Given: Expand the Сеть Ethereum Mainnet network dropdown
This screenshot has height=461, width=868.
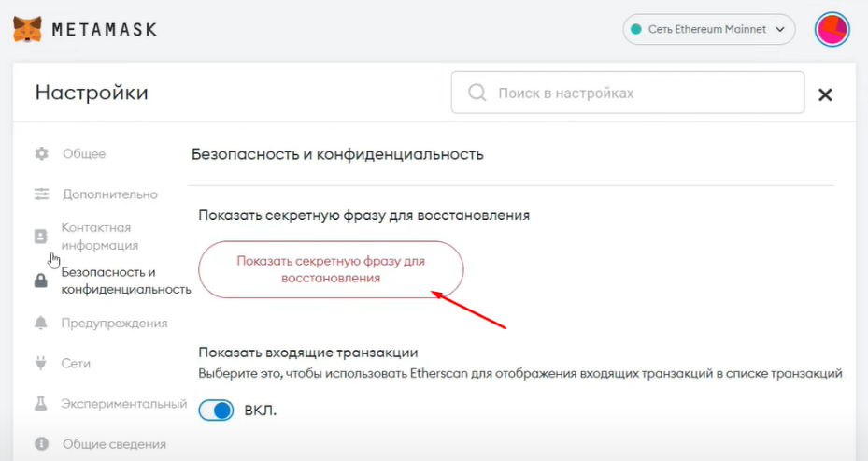Looking at the screenshot, I should point(708,29).
